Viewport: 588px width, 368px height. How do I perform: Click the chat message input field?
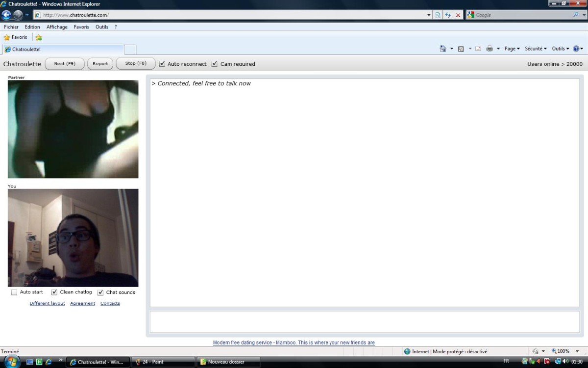pos(365,322)
